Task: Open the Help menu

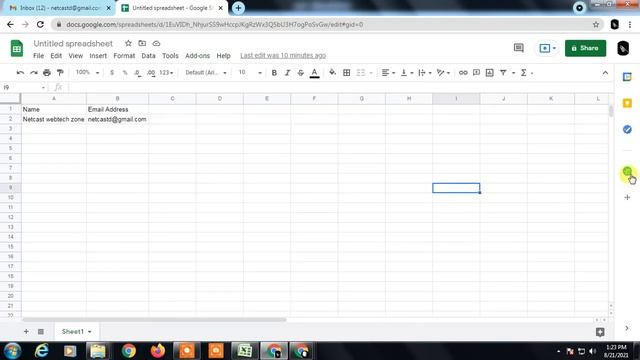Action: (x=223, y=56)
